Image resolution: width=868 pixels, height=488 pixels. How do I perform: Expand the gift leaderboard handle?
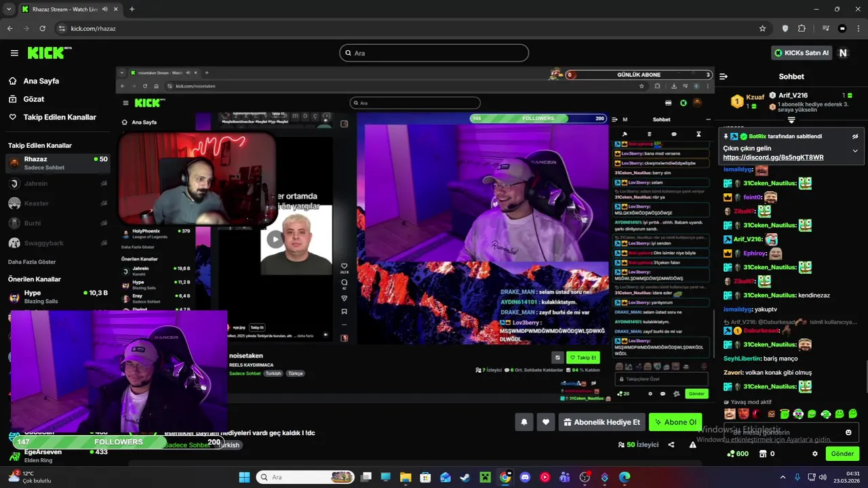791,120
